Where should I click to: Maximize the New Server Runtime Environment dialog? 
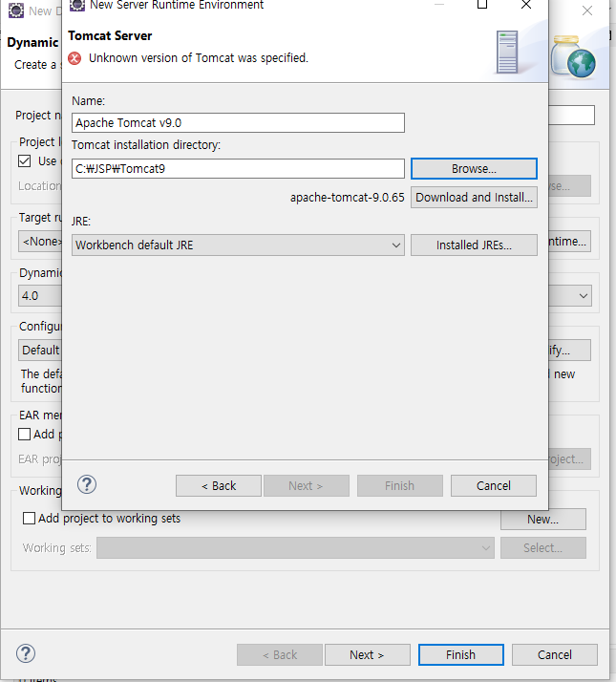click(482, 5)
